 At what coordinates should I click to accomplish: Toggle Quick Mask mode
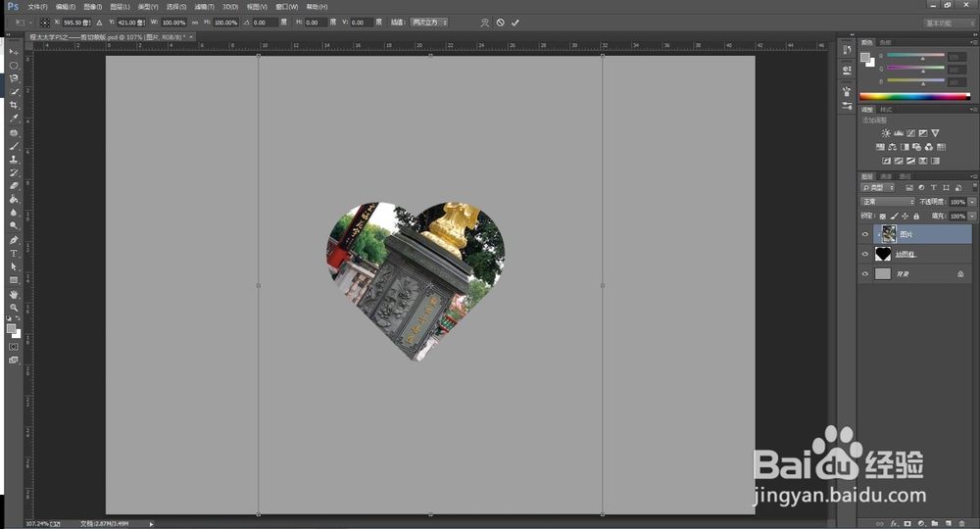click(x=14, y=347)
